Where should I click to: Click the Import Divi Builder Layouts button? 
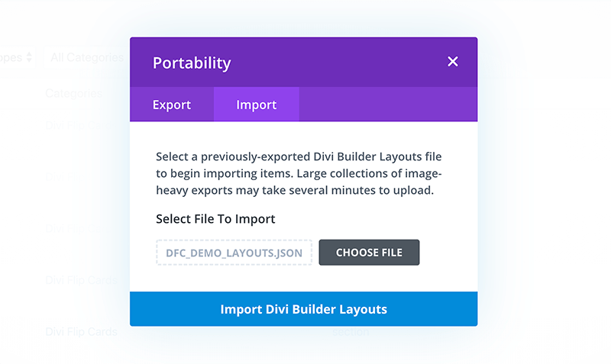(303, 309)
